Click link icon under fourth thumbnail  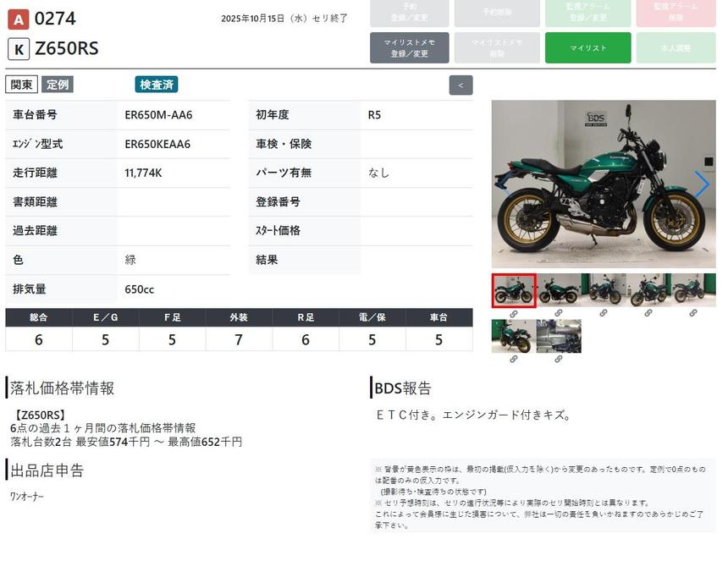point(648,313)
